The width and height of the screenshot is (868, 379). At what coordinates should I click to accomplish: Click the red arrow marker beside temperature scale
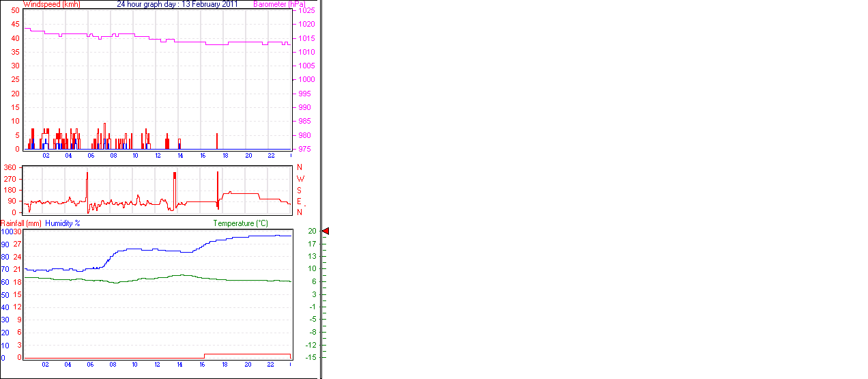point(325,231)
